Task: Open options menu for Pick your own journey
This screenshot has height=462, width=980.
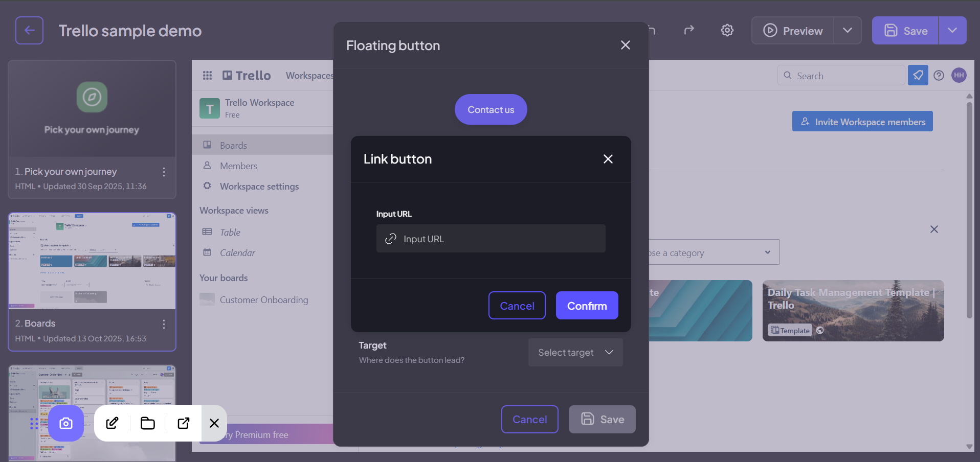Action: [x=164, y=172]
